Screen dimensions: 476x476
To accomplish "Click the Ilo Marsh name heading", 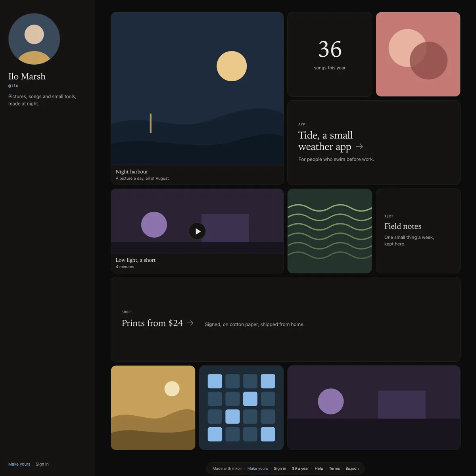I will point(27,76).
